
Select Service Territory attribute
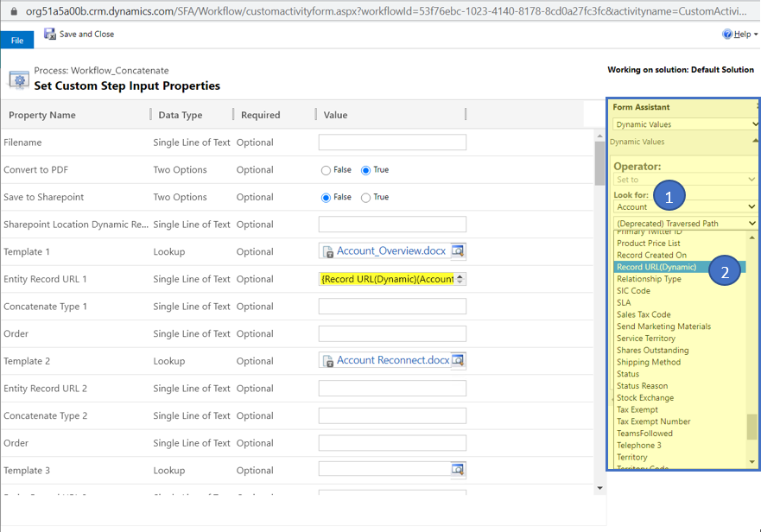[646, 339]
